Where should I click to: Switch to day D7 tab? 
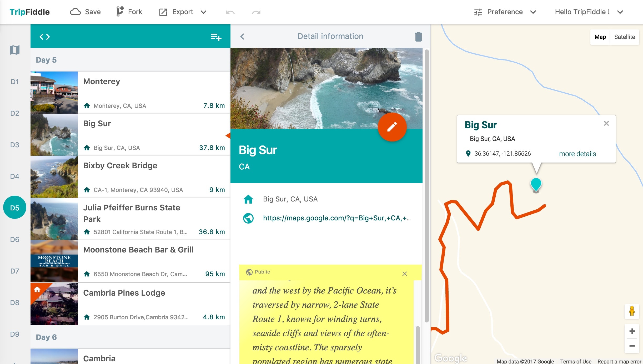15,271
